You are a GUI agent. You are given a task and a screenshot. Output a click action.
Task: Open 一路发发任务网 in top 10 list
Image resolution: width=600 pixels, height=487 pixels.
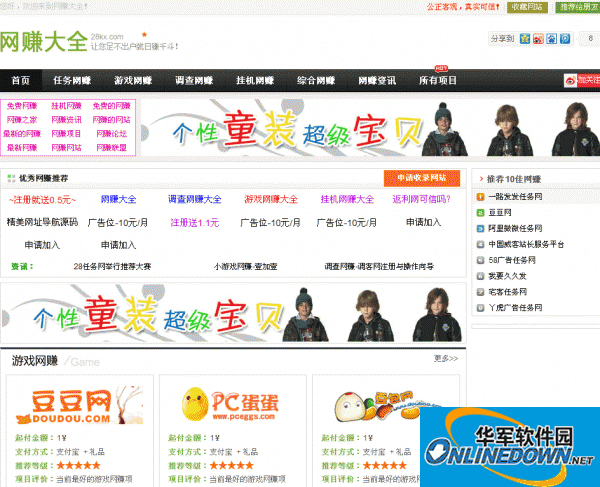[515, 197]
